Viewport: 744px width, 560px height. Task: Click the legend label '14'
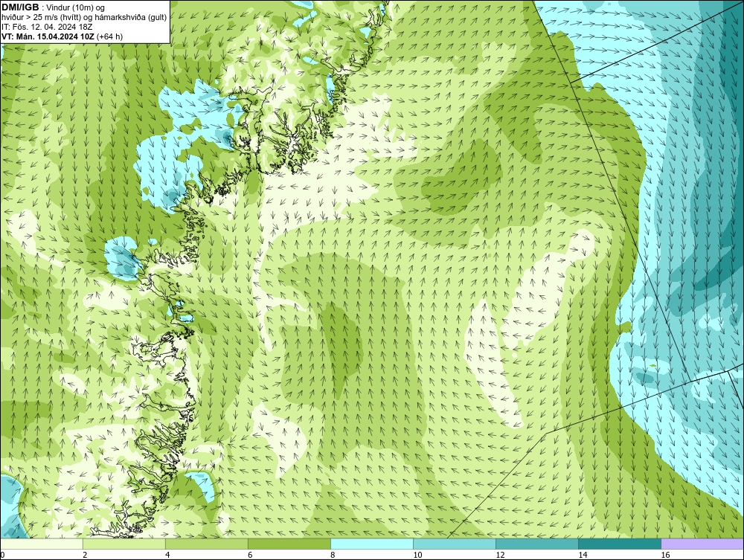point(583,555)
